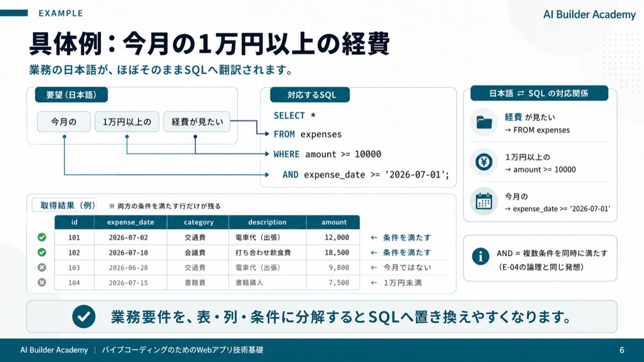
Task: Click the slide title 具体例：今月の1万円以上の経費
Action: pyautogui.click(x=209, y=43)
